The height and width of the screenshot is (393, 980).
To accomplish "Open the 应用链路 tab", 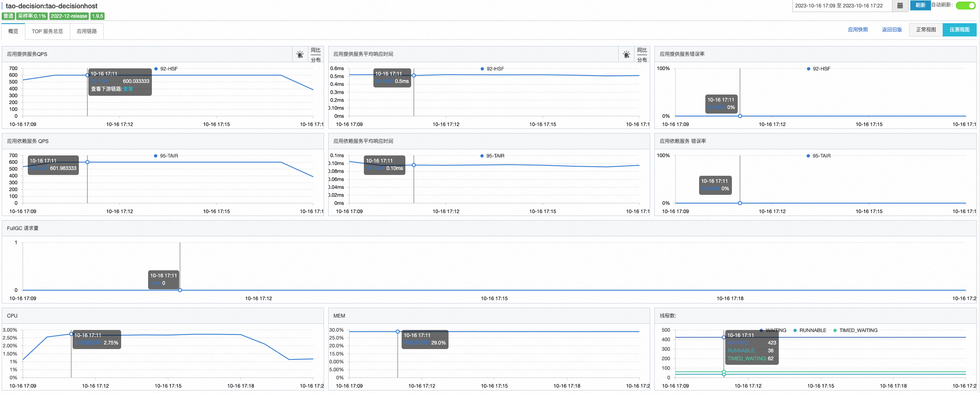I will click(87, 32).
